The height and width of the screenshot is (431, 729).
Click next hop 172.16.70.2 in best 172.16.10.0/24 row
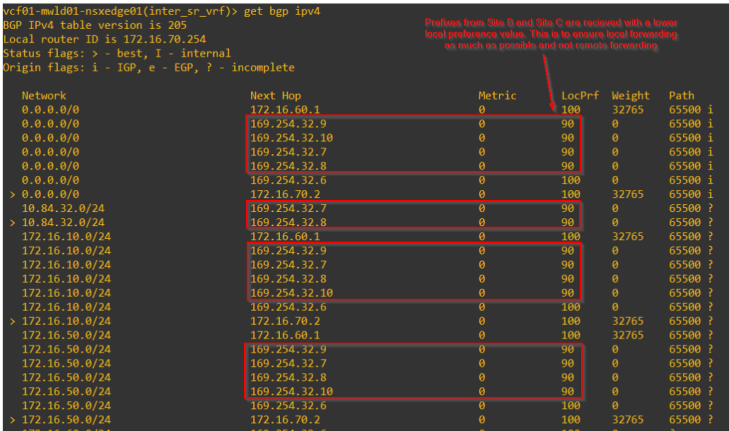point(285,321)
